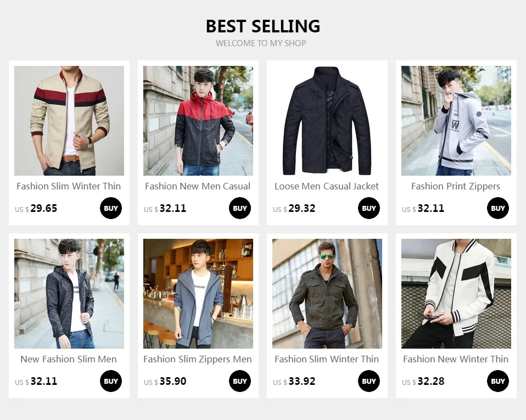Open the blue hooded jacket bar photo
The image size is (526, 420).
[x=198, y=294]
